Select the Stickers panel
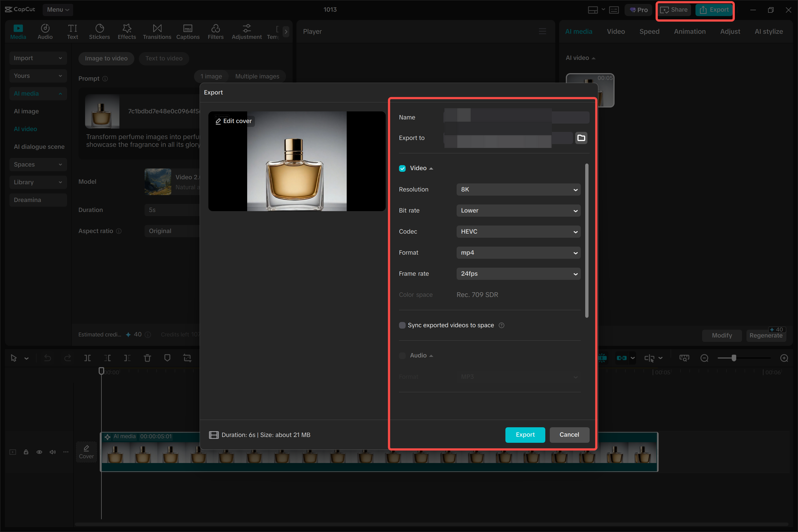 coord(99,31)
